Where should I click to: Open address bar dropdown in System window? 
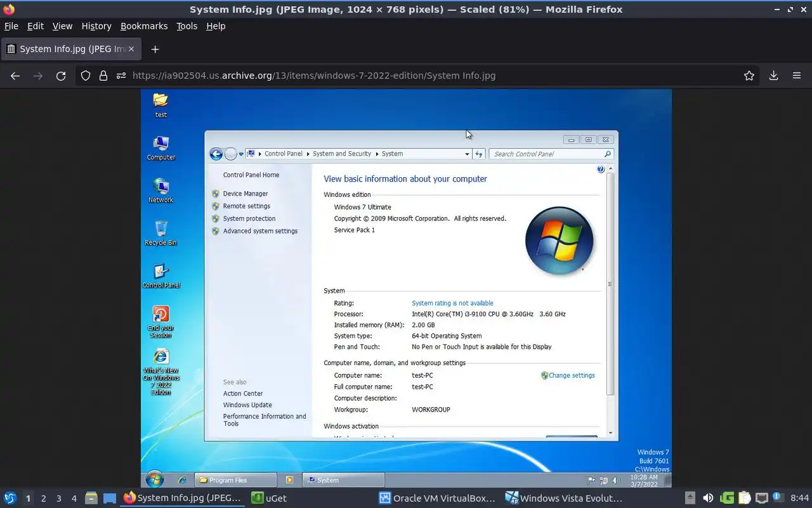467,154
